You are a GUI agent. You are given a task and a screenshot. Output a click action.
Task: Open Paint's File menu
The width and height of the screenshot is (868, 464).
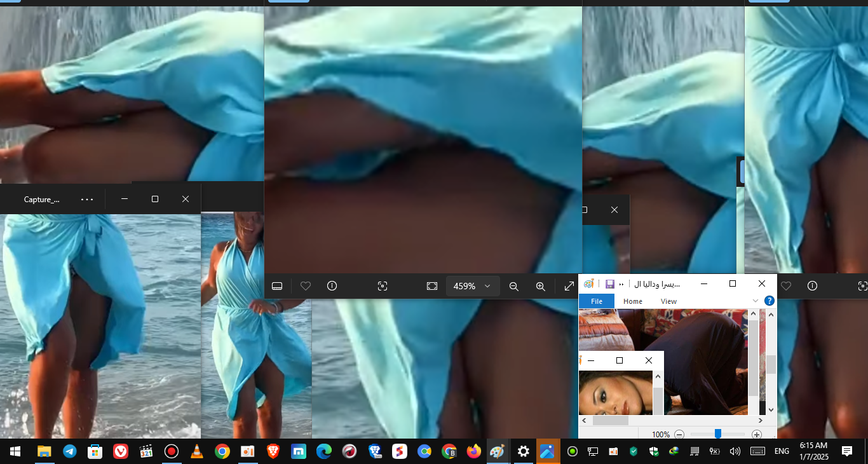(x=597, y=301)
